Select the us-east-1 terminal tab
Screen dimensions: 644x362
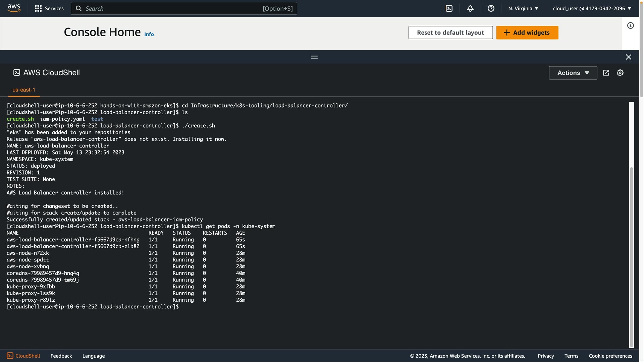(24, 90)
